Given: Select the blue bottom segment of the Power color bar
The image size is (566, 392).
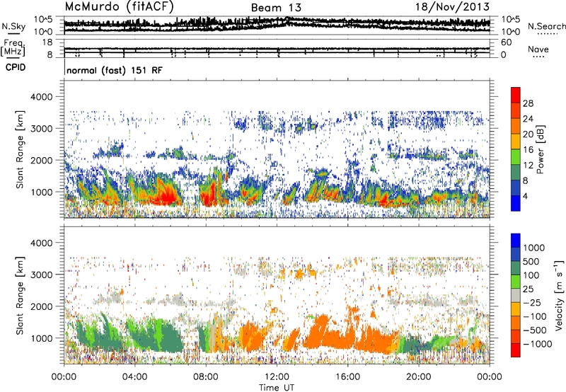Looking at the screenshot, I should pos(516,203).
